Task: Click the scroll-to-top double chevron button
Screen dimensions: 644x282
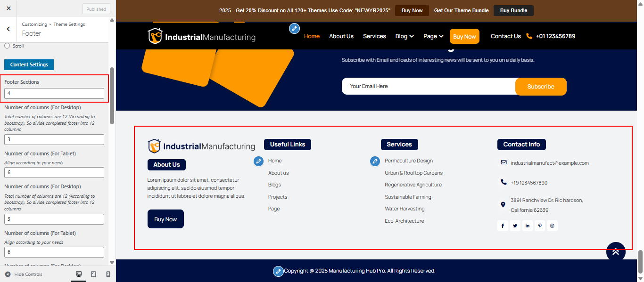Action: tap(616, 252)
